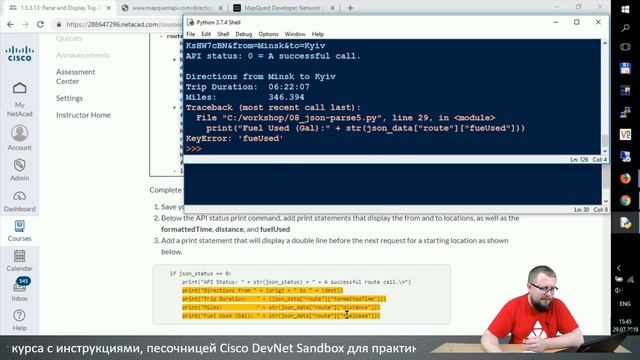This screenshot has width=640, height=360.
Task: Open the Admin sidebar item
Action: pos(20,170)
